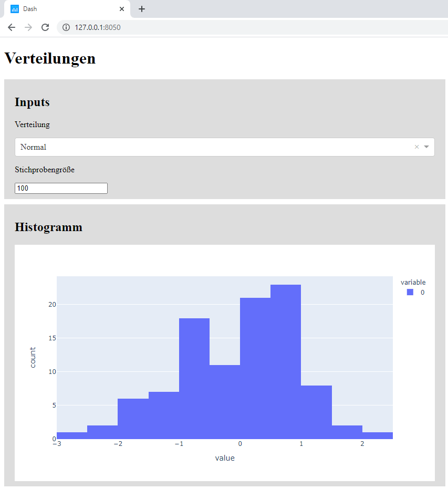This screenshot has height=489, width=448.
Task: Click the new tab plus icon
Action: (x=141, y=9)
